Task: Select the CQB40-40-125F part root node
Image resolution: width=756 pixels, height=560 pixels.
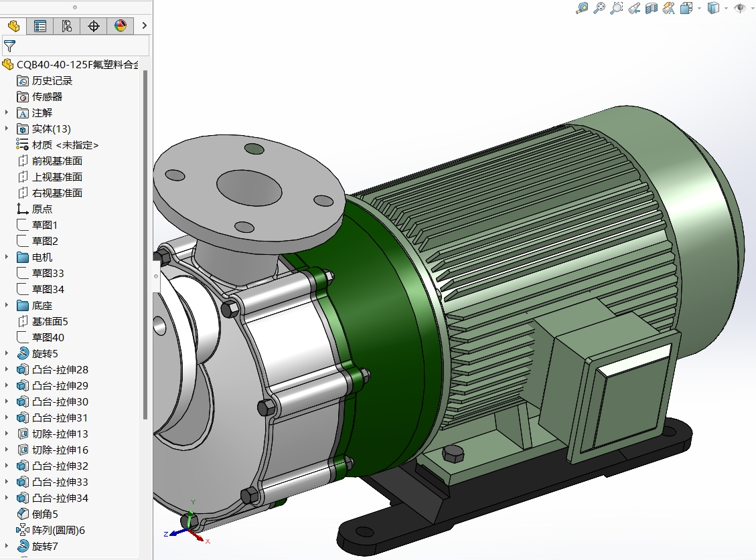Action: tap(70, 65)
